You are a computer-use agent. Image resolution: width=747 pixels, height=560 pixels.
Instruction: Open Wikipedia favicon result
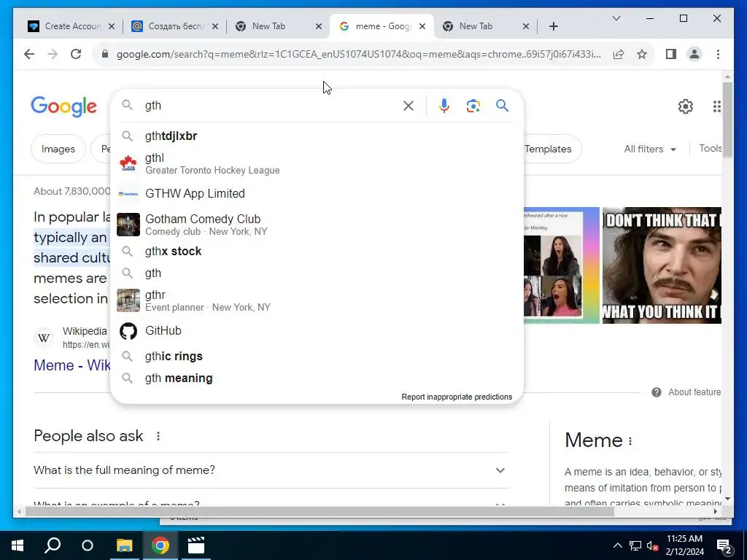44,338
